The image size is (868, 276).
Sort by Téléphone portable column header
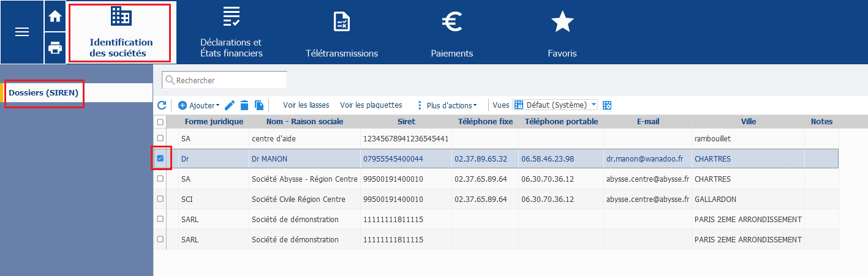click(561, 122)
